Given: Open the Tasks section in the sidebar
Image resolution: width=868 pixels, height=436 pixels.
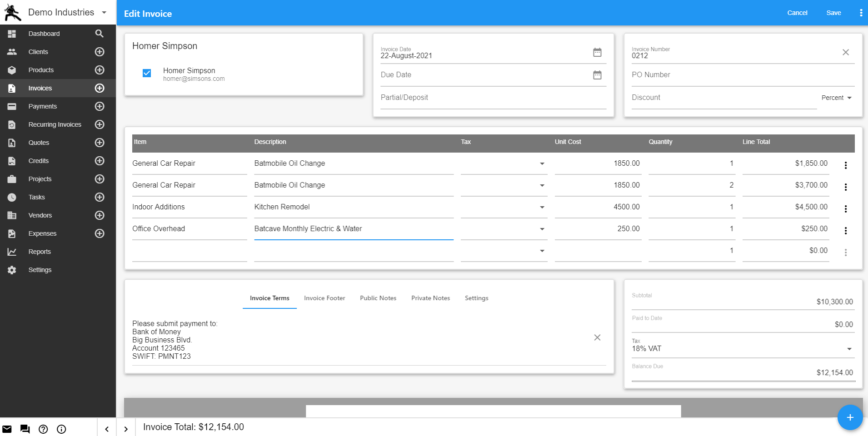Looking at the screenshot, I should coord(11,197).
